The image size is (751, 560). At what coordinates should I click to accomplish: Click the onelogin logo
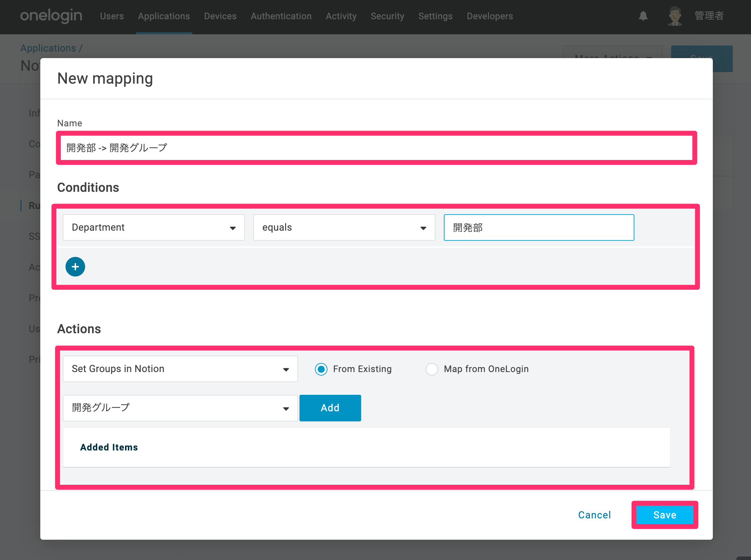[51, 16]
